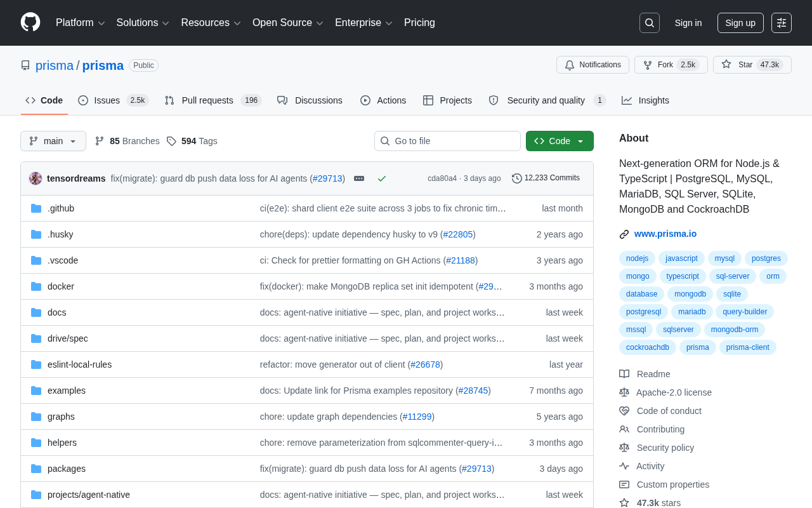Open the examples folder
This screenshot has height=508, width=812.
pos(67,391)
